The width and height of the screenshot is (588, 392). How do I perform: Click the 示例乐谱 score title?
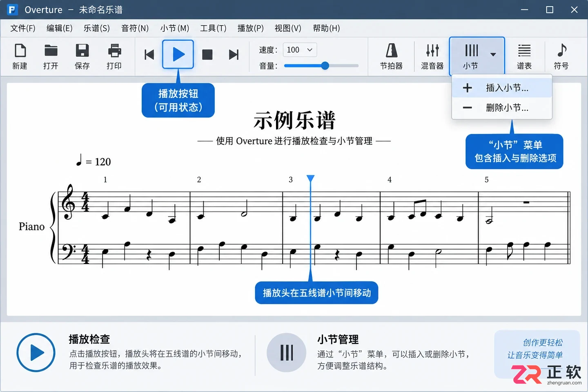click(x=294, y=120)
